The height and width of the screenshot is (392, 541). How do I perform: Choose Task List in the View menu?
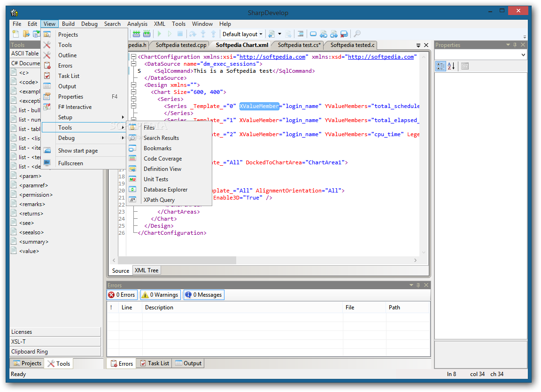(85, 76)
